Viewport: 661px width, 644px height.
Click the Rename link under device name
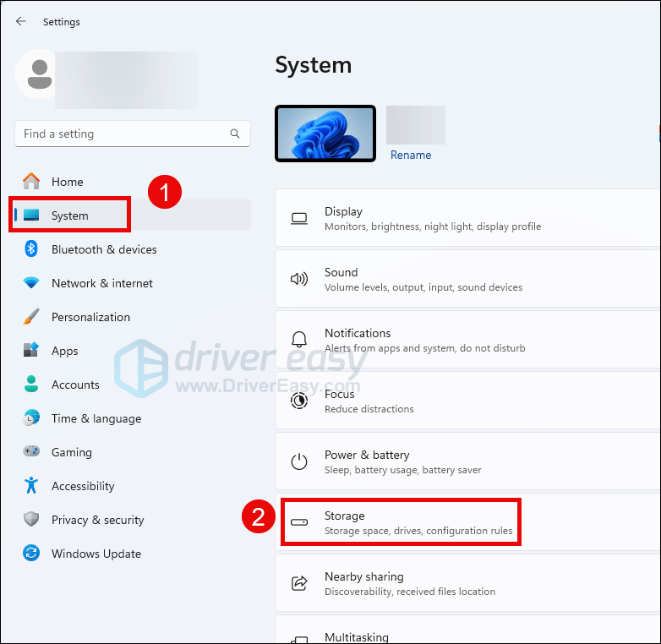(411, 156)
